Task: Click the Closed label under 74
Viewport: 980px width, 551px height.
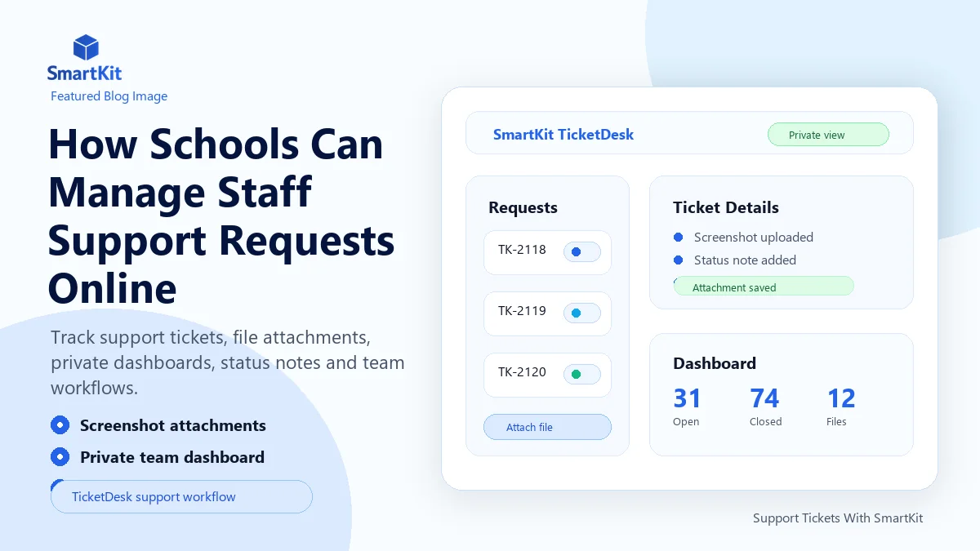Action: click(766, 422)
